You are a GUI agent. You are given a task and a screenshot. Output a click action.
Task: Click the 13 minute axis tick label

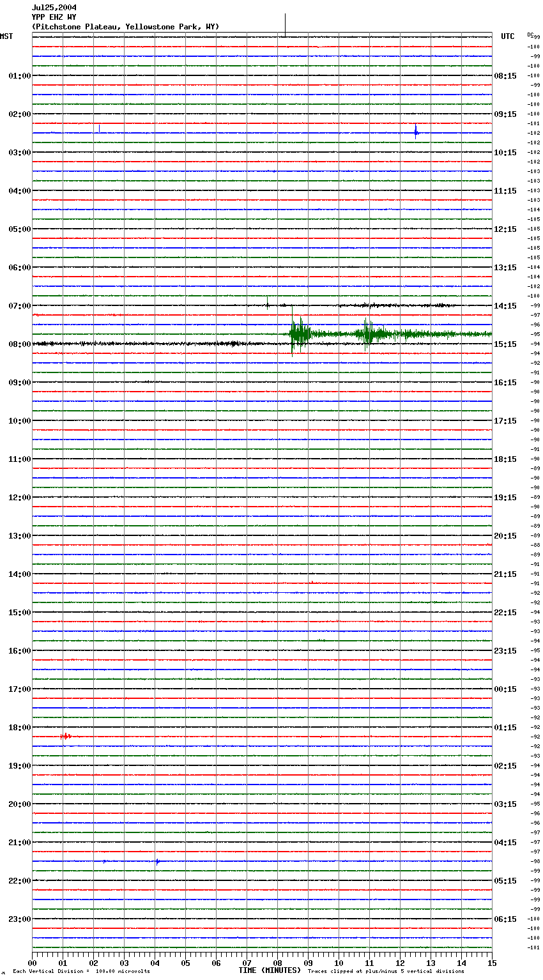click(x=431, y=963)
